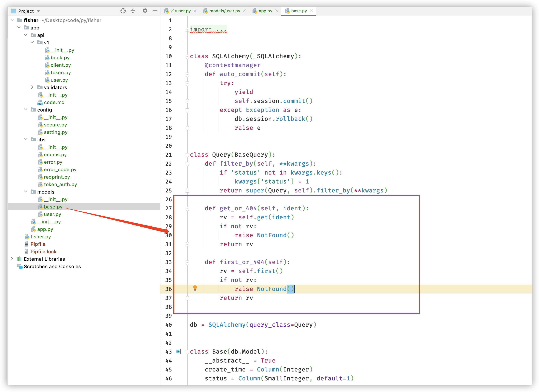
Task: Close the app.py editor tab
Action: pyautogui.click(x=277, y=11)
